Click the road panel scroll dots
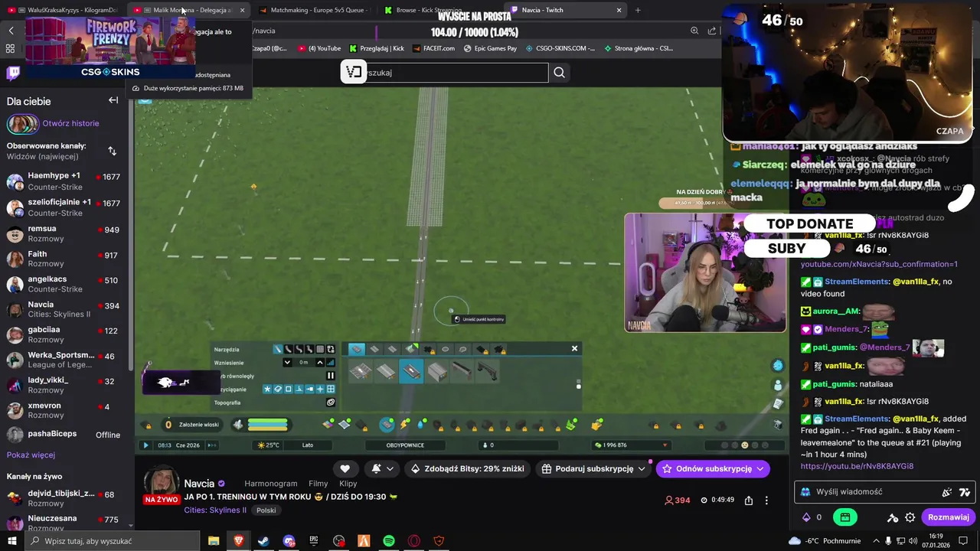This screenshot has width=980, height=551. pyautogui.click(x=578, y=383)
